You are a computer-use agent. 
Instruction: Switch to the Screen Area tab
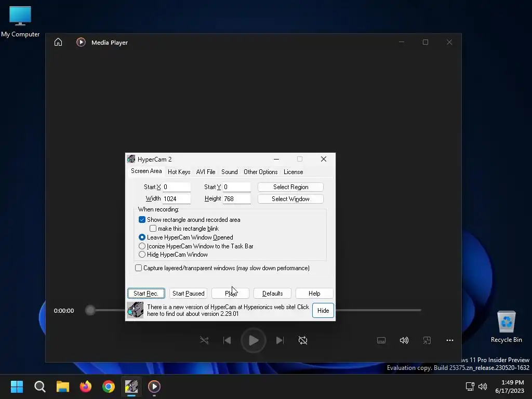pyautogui.click(x=146, y=171)
